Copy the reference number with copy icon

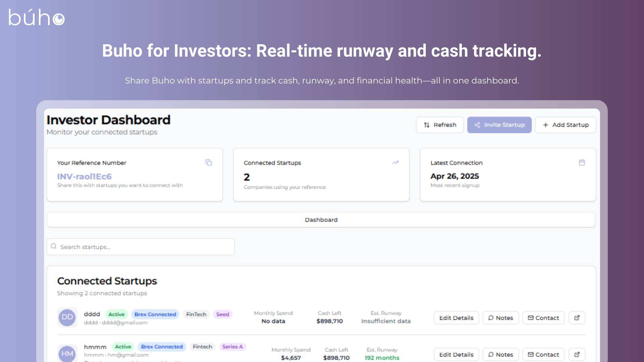(208, 163)
